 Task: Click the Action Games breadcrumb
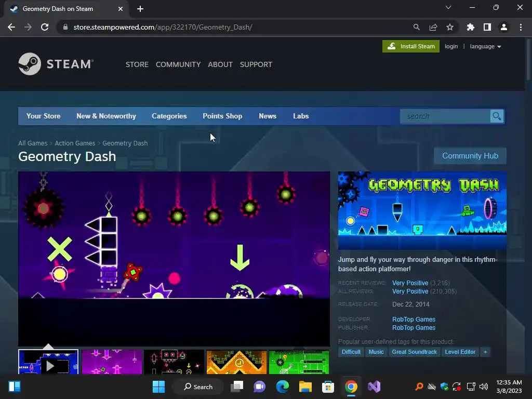(75, 143)
